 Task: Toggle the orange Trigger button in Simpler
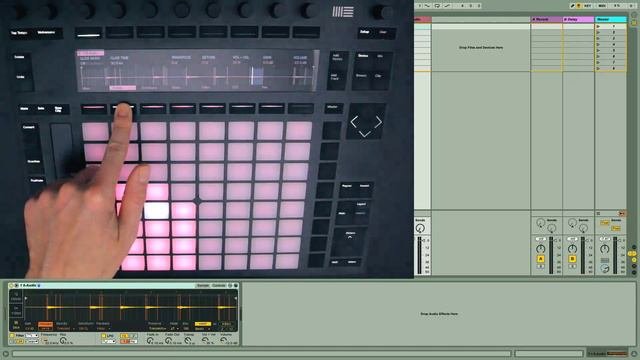(x=45, y=324)
